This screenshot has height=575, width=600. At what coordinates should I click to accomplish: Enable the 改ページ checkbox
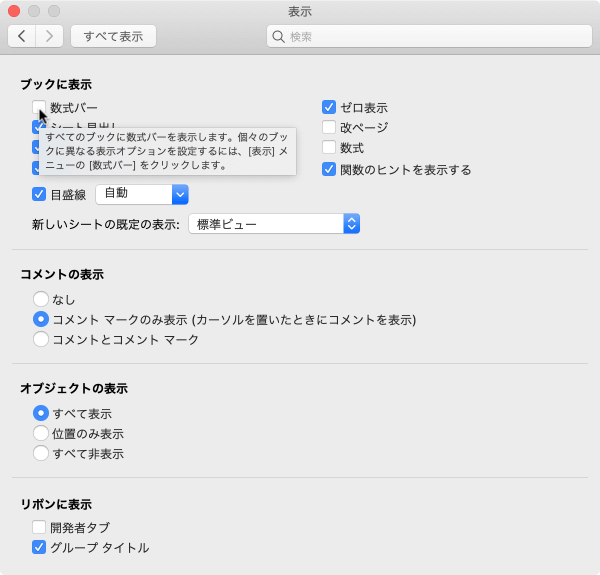(329, 127)
